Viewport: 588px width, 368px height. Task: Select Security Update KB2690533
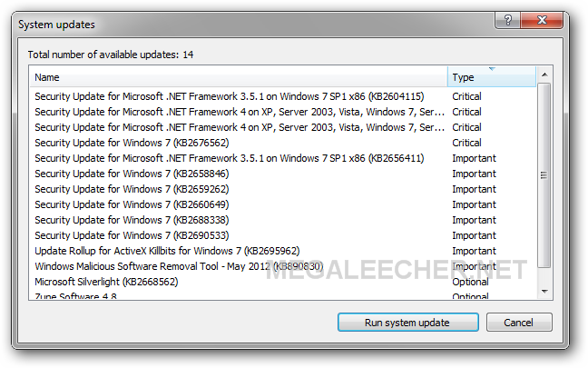coord(283,235)
